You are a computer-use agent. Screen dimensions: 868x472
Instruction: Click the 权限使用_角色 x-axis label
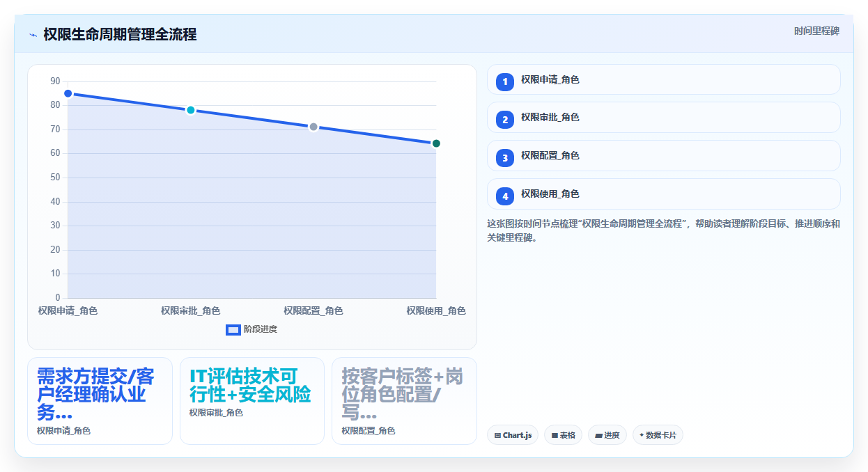[x=436, y=311]
